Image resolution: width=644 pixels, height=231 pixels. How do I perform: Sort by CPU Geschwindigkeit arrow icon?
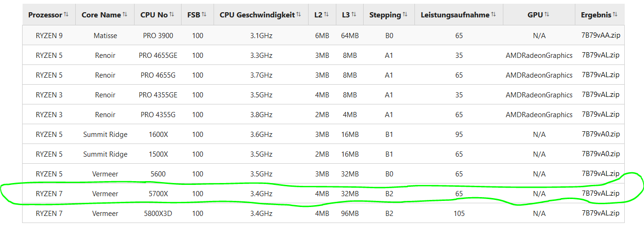[299, 15]
